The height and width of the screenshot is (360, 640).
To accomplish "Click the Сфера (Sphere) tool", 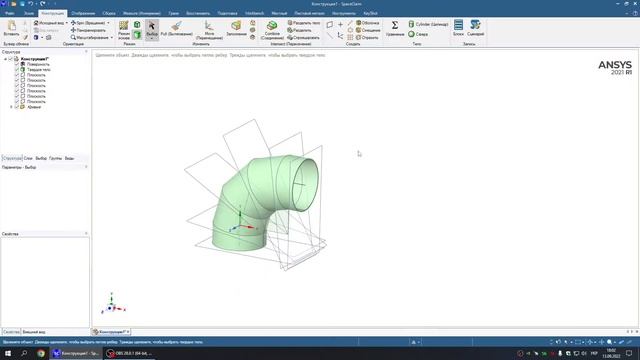I will pos(418,34).
